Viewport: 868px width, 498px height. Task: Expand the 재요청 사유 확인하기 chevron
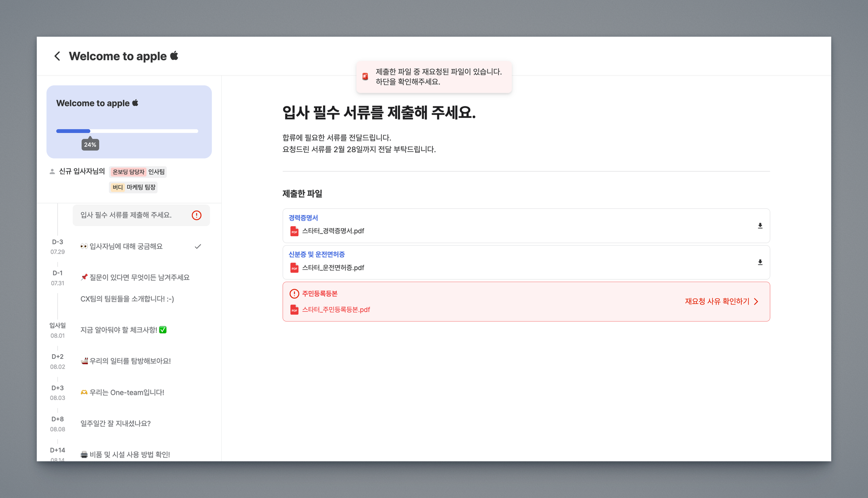756,302
